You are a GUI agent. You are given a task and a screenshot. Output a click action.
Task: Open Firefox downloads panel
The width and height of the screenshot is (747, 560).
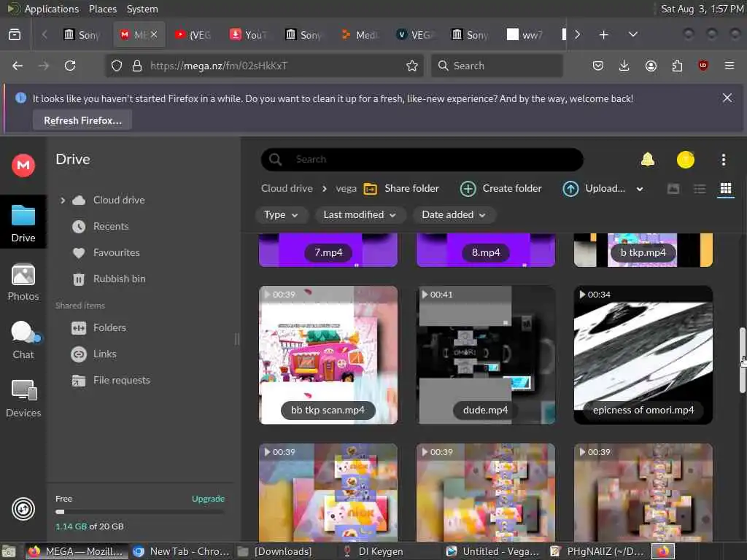(x=624, y=66)
